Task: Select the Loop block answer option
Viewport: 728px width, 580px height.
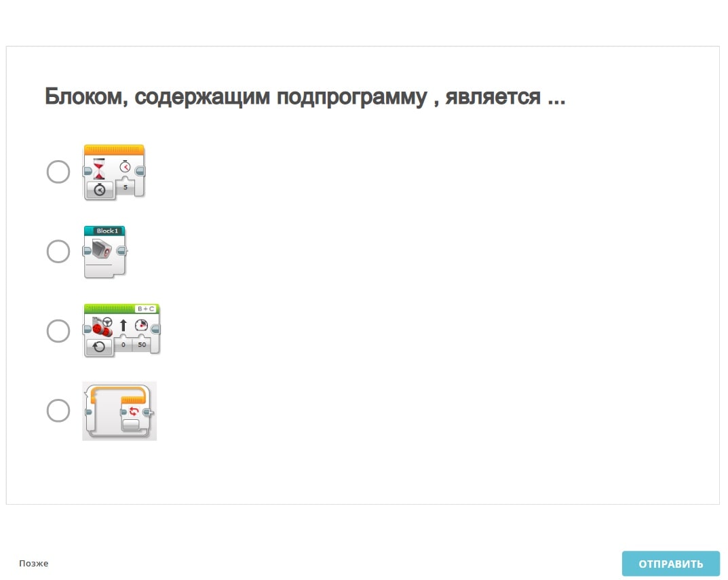Action: tap(58, 410)
